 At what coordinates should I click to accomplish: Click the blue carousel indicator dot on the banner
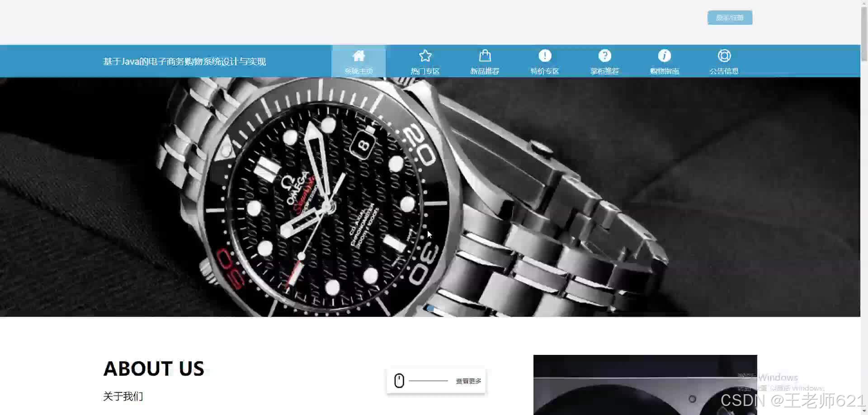(430, 308)
